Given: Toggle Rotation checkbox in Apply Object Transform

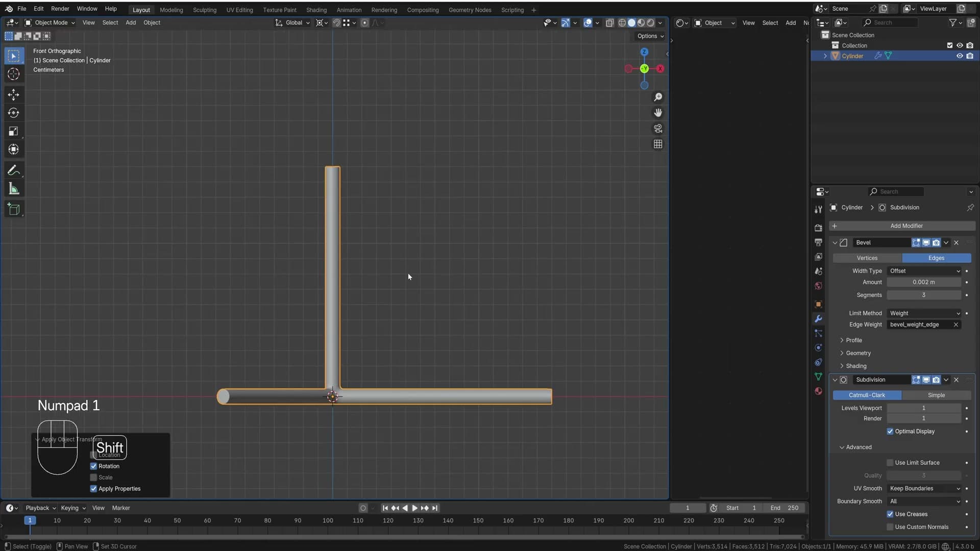Looking at the screenshot, I should tap(93, 466).
